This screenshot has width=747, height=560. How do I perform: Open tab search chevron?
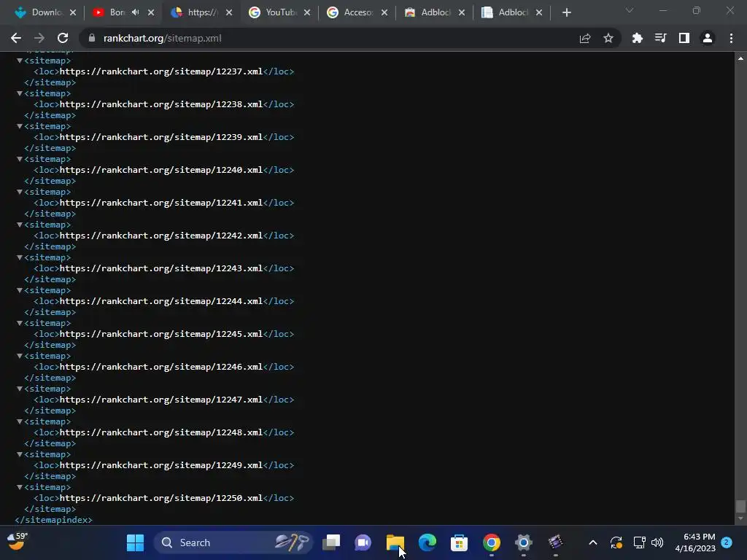point(630,10)
